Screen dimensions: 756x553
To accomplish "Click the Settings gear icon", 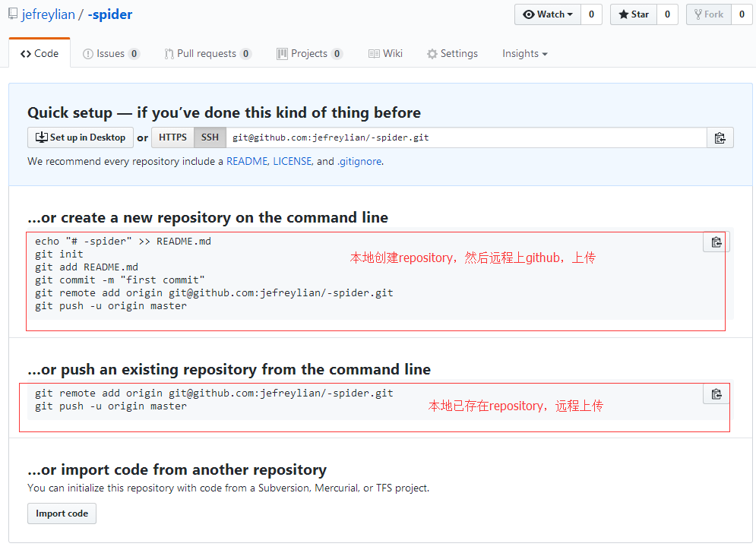I will tap(432, 54).
